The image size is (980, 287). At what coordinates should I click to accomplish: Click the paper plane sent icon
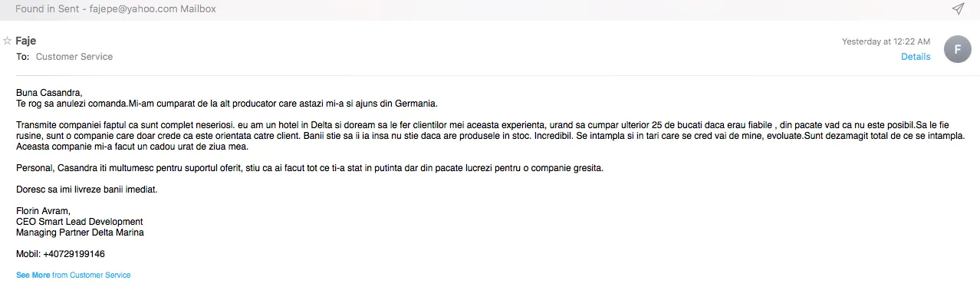click(958, 9)
